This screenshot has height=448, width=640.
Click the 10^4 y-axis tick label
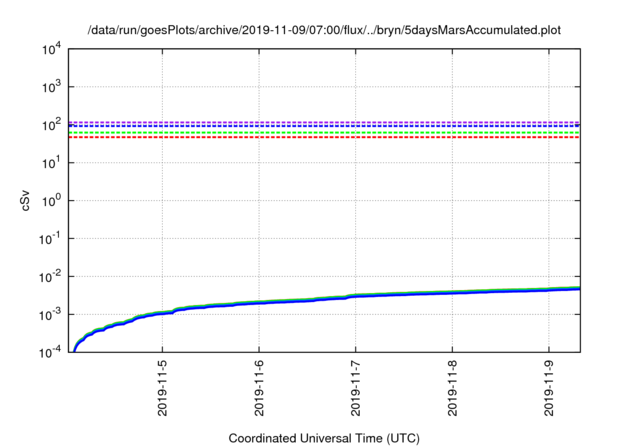(x=52, y=50)
